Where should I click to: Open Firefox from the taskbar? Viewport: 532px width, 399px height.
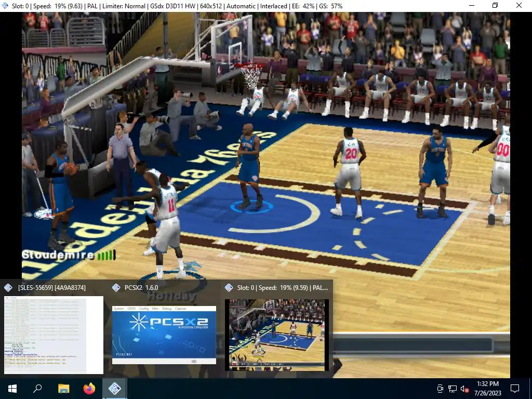[89, 389]
